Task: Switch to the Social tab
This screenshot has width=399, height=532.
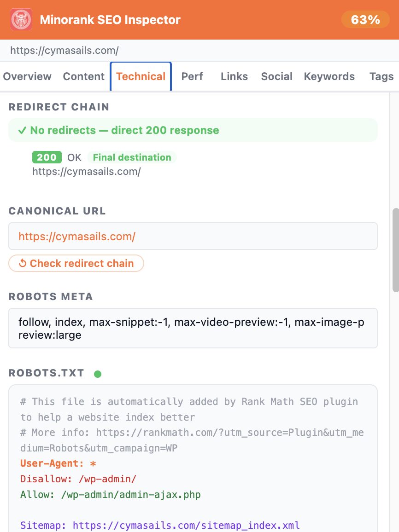Action: 276,76
